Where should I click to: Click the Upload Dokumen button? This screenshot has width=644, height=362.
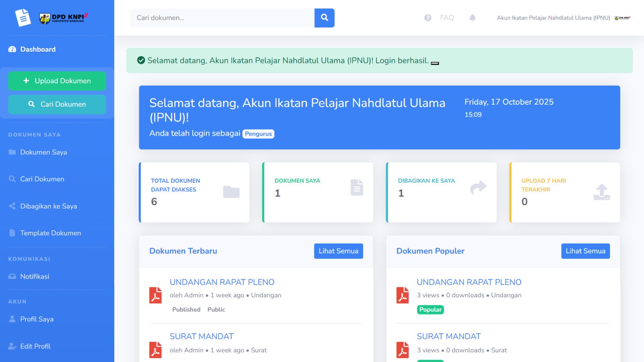point(56,81)
